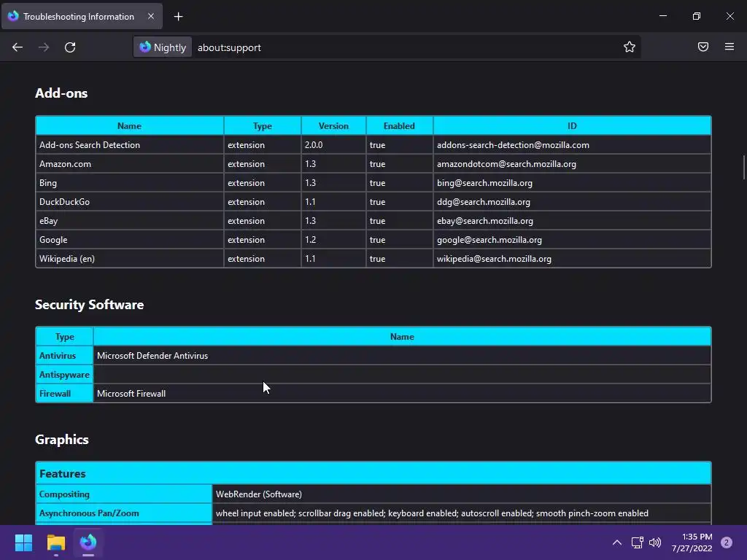Screen dimensions: 747x560
Task: Select the Add-ons Search Detection name cell
Action: 130,145
